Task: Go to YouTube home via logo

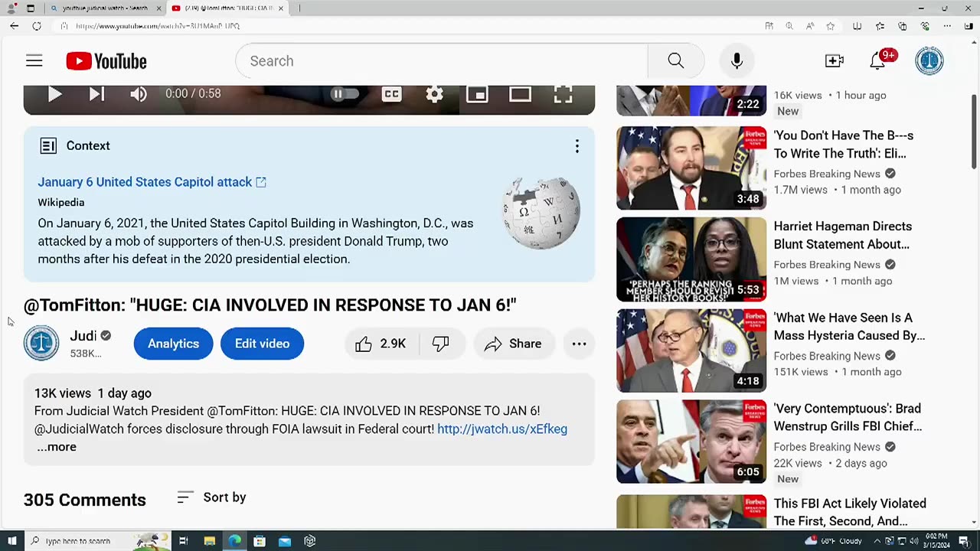Action: [106, 61]
